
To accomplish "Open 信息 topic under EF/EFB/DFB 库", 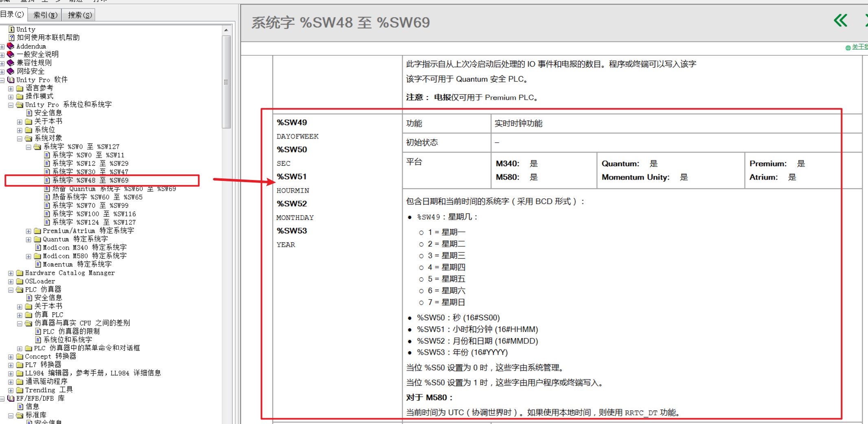I will pyautogui.click(x=32, y=406).
